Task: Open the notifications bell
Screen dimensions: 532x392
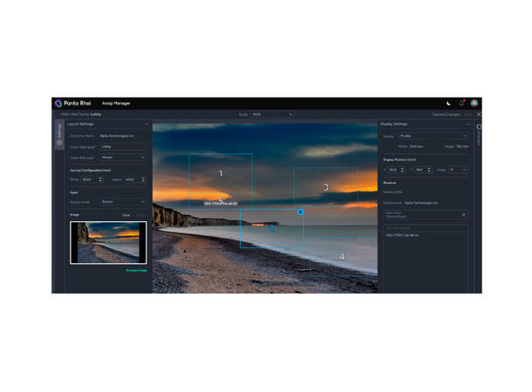Action: [461, 103]
